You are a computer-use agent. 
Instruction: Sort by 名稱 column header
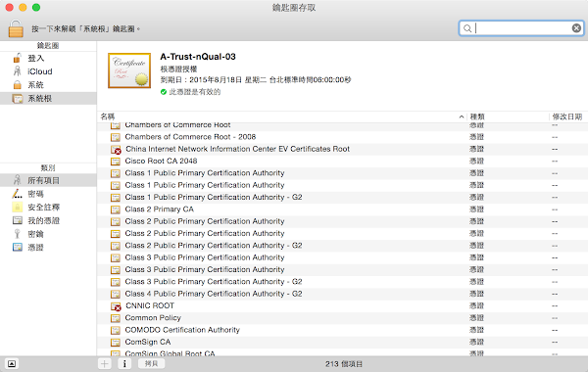(x=282, y=116)
